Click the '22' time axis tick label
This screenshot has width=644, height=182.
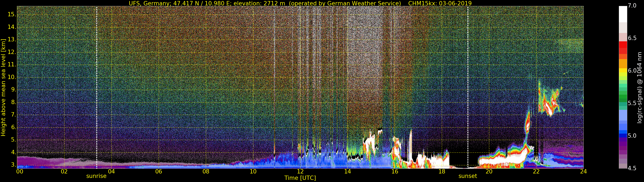(536, 172)
